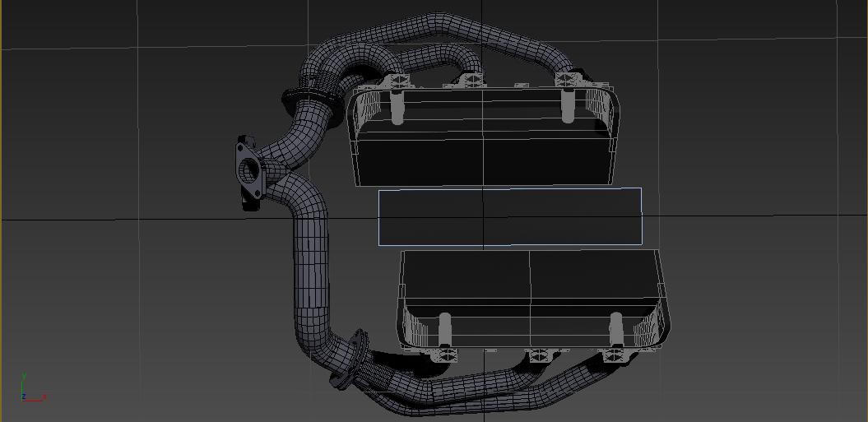Screen dimensions: 868x422
Task: Click the lower header pipes along the bottom
Action: pyautogui.click(x=494, y=387)
